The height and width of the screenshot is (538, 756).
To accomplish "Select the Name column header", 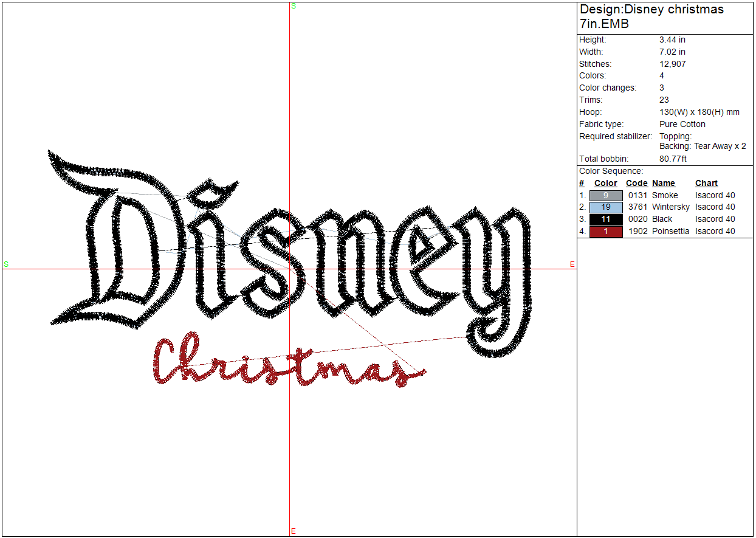I will click(x=664, y=184).
